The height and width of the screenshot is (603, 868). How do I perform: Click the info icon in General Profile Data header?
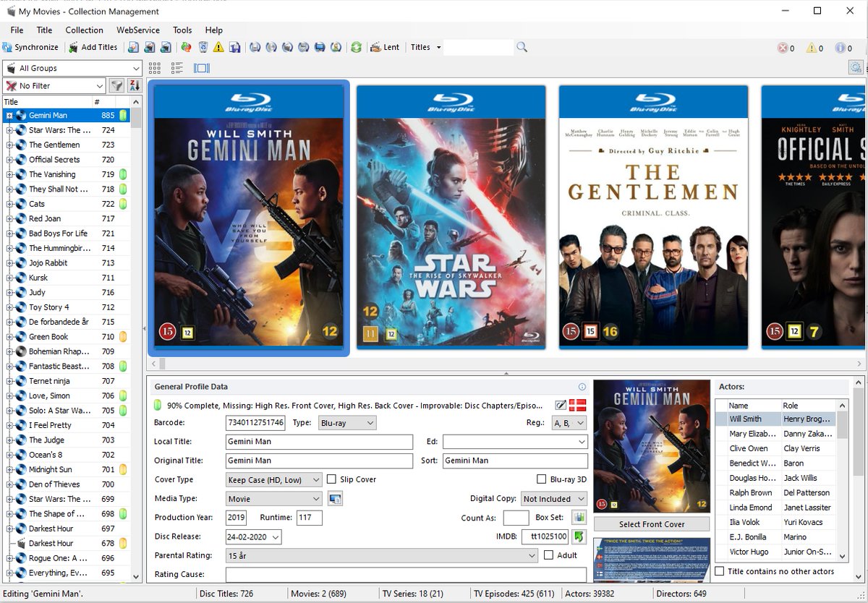click(x=582, y=387)
